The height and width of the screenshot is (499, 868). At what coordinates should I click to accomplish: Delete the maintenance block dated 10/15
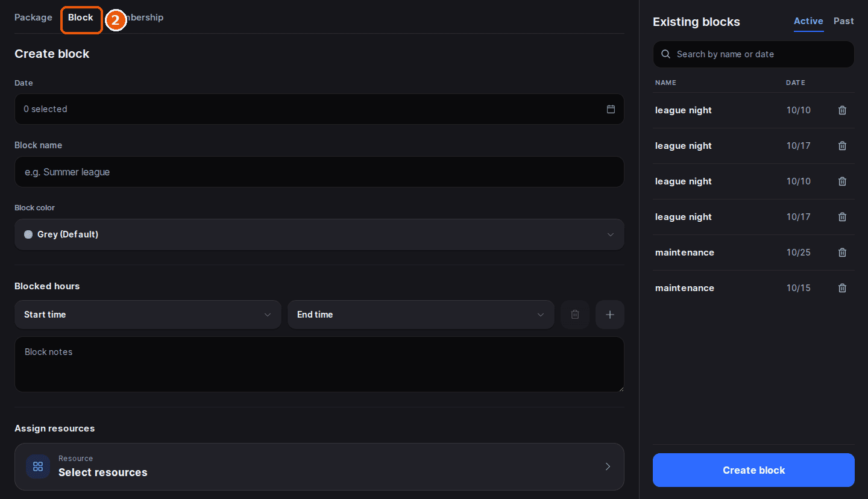[x=843, y=288]
